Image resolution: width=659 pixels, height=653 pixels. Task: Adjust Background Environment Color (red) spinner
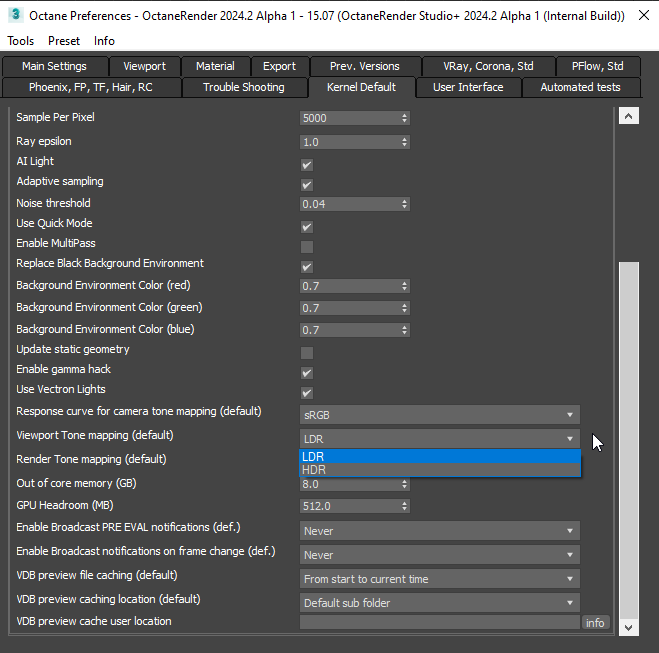(405, 286)
